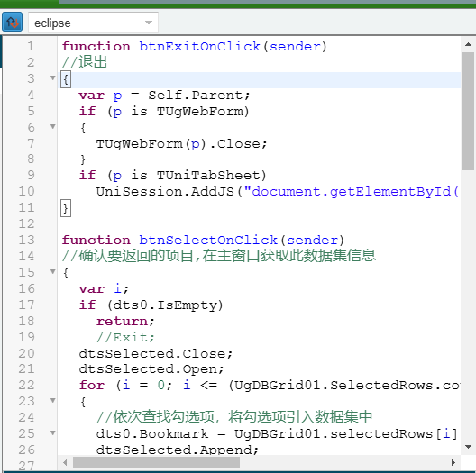This screenshot has width=476, height=473.
Task: Click the vertical scrollbar up arrow
Action: click(x=468, y=45)
